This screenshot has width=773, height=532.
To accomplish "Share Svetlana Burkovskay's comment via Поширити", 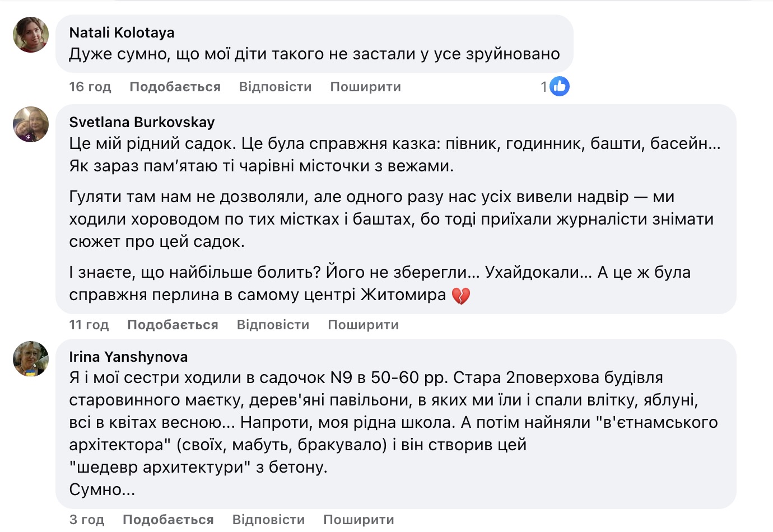I will 363,325.
